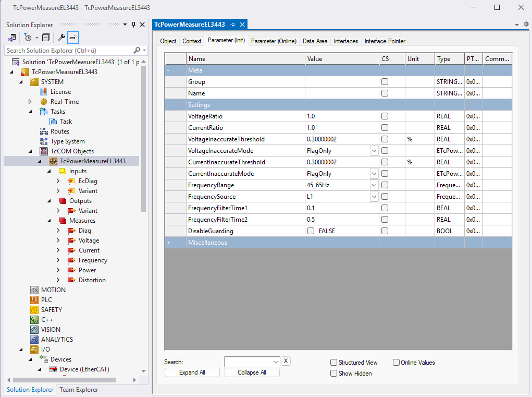This screenshot has height=397, width=532.
Task: Click the Expand All button
Action: [192, 372]
